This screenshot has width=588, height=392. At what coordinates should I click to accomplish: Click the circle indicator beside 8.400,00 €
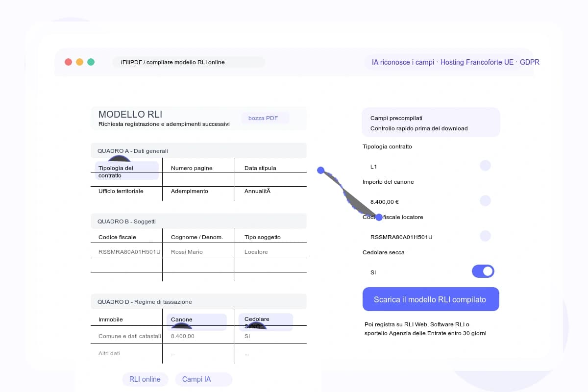(x=485, y=201)
